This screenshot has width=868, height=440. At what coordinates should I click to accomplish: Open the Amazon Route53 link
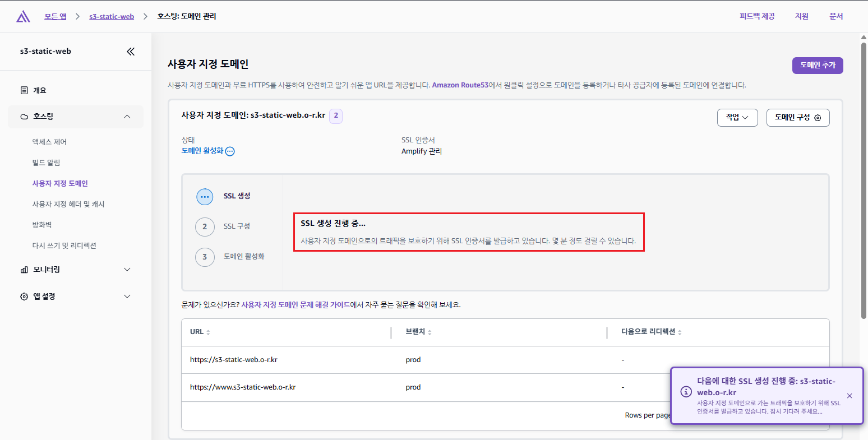(x=460, y=85)
